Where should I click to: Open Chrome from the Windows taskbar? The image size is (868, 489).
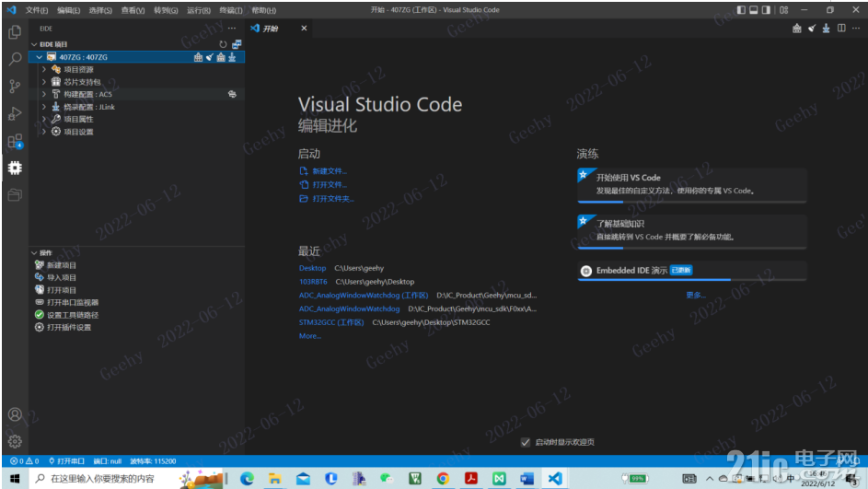(x=443, y=479)
